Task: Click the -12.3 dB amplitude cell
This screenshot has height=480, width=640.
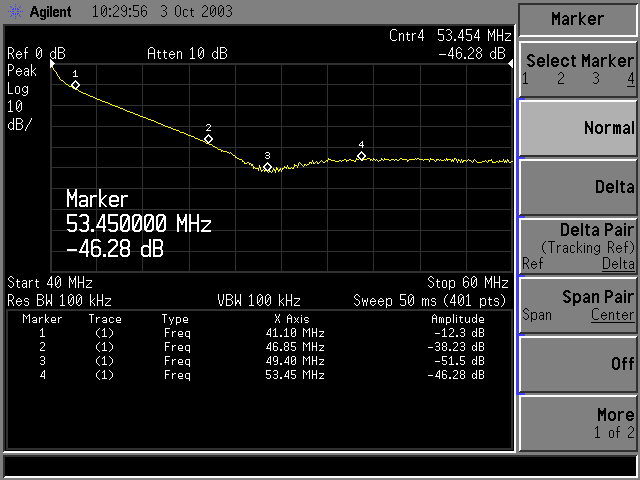Action: 459,333
